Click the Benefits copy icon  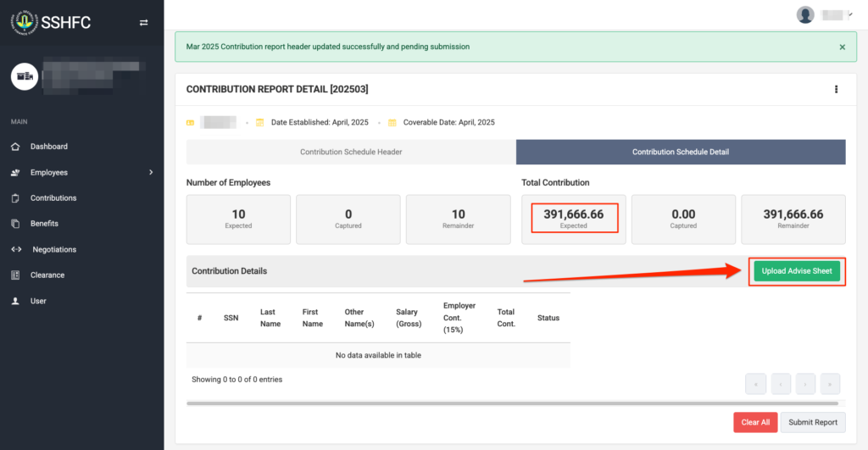tap(15, 224)
